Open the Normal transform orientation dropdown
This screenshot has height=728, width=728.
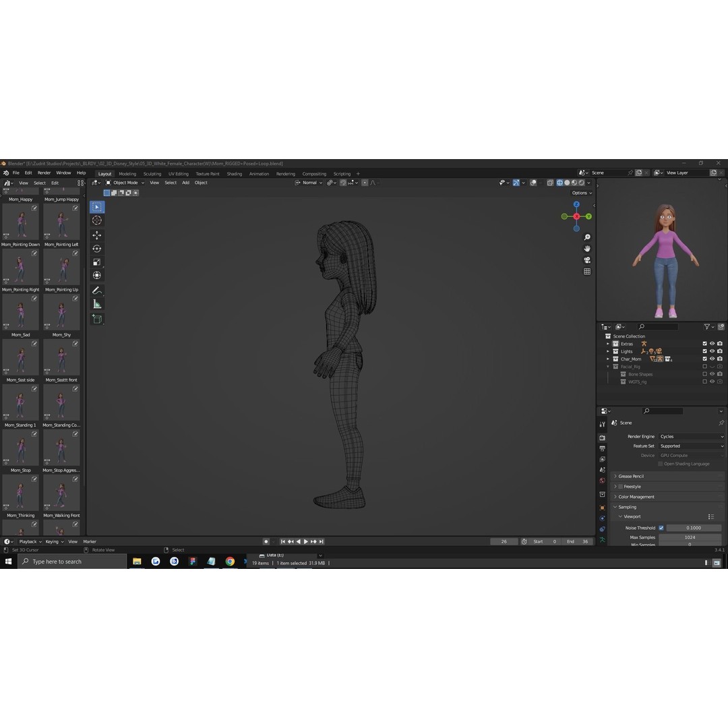pyautogui.click(x=309, y=183)
